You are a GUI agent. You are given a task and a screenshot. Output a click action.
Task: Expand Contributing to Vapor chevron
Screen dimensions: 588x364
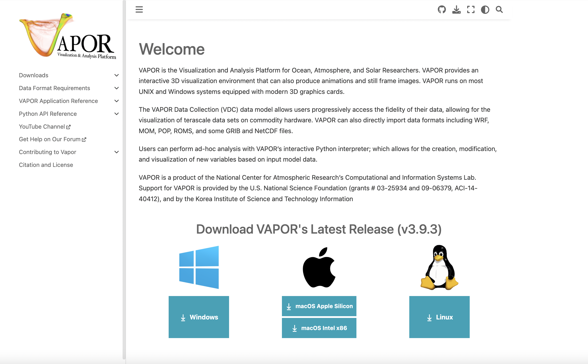[x=117, y=152]
